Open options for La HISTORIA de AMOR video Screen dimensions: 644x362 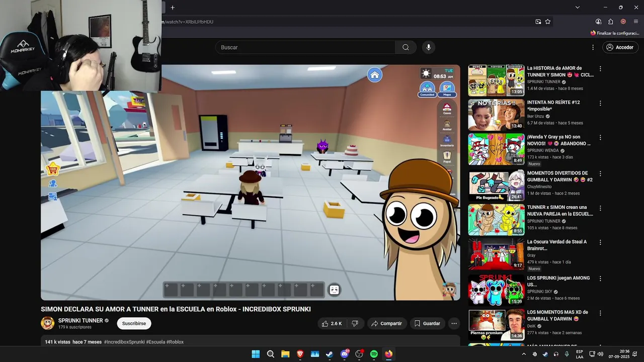[x=600, y=69]
